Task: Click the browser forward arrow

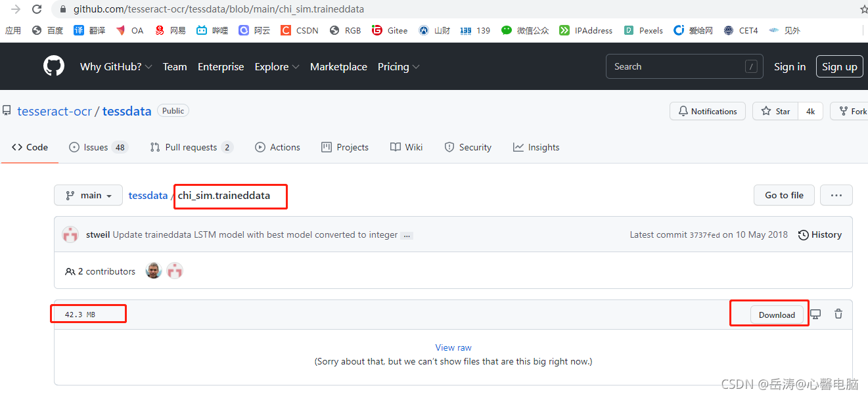Action: pos(16,9)
